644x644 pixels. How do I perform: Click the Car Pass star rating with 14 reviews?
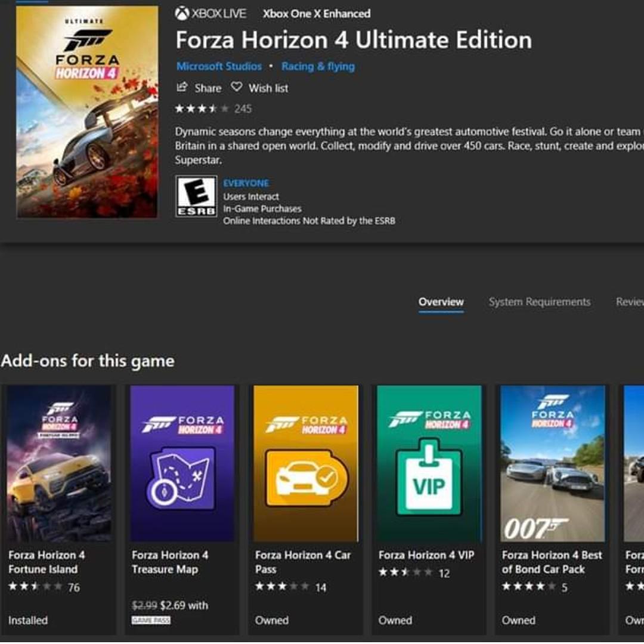click(290, 587)
